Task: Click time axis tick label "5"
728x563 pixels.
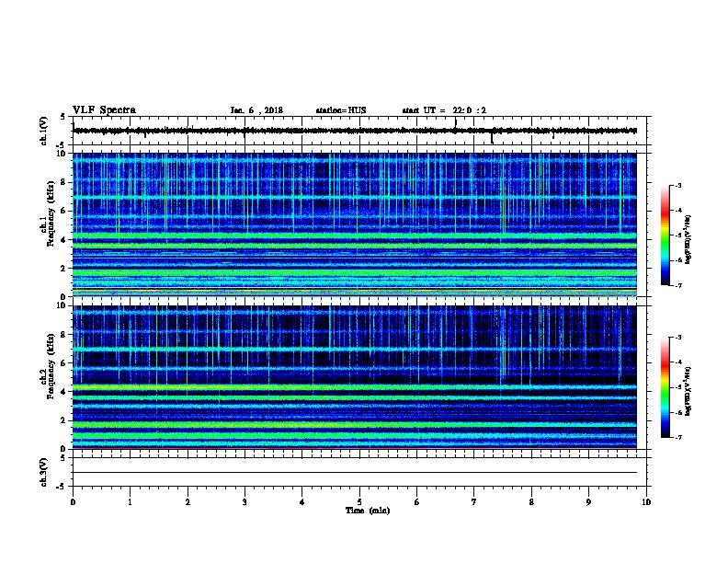Action: [359, 502]
